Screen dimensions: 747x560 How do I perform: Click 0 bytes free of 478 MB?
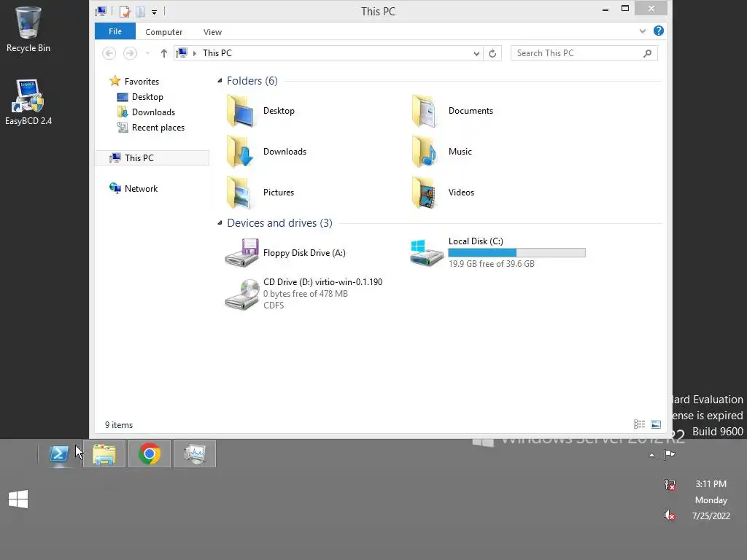pos(306,294)
